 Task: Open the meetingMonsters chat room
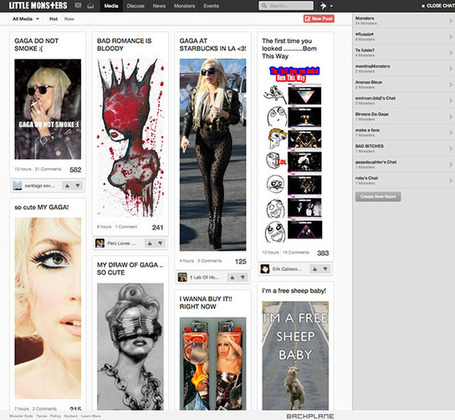point(404,69)
